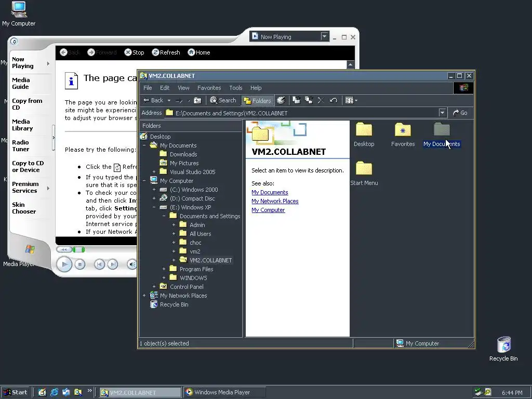Viewport: 532px width, 399px height.
Task: Collapse Documents and Settings tree node
Action: click(164, 216)
